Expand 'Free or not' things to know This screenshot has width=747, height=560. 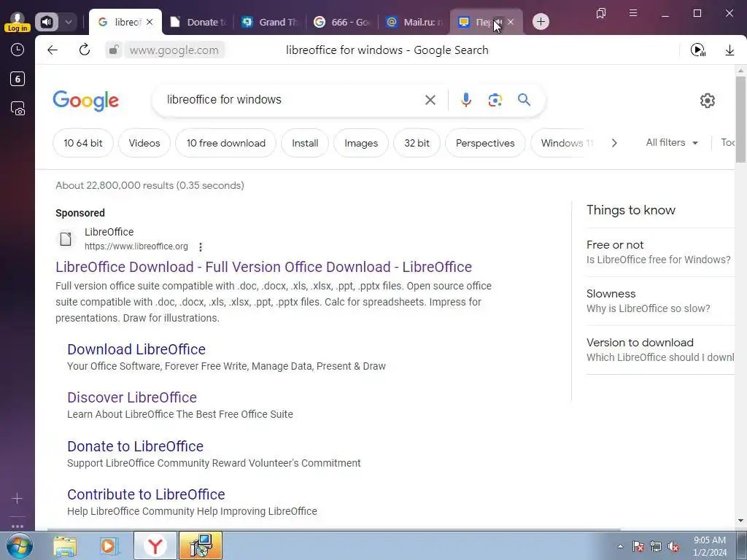pyautogui.click(x=660, y=252)
